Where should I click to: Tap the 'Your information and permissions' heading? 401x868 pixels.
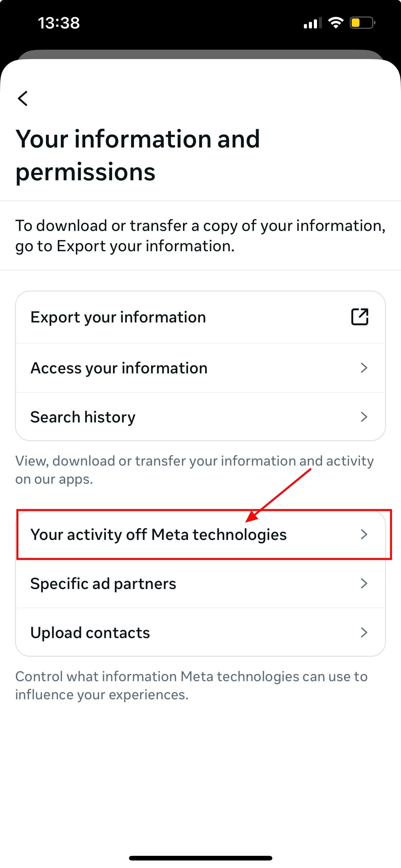coord(137,155)
